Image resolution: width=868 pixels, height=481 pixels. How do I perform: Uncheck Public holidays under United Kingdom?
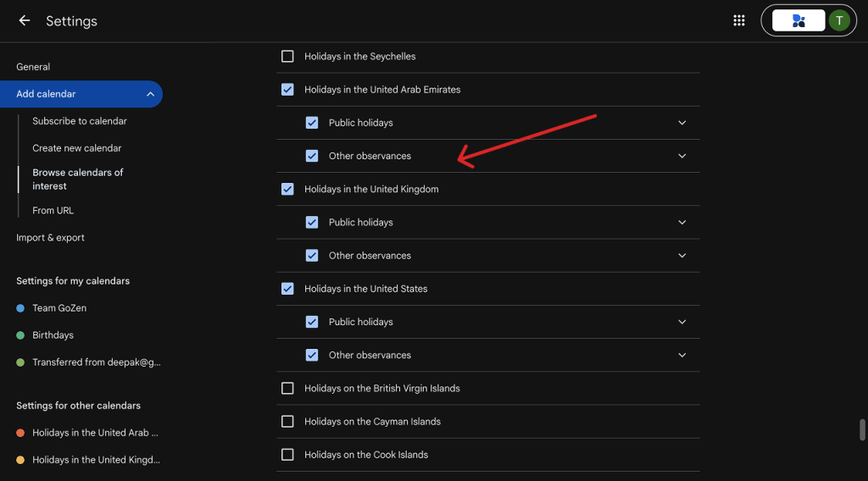(312, 222)
